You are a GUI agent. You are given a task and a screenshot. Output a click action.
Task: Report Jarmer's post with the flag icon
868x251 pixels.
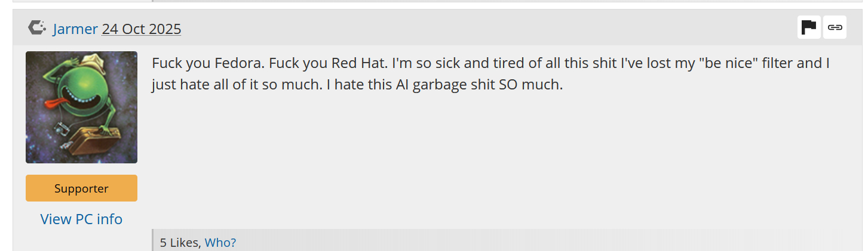click(x=809, y=27)
